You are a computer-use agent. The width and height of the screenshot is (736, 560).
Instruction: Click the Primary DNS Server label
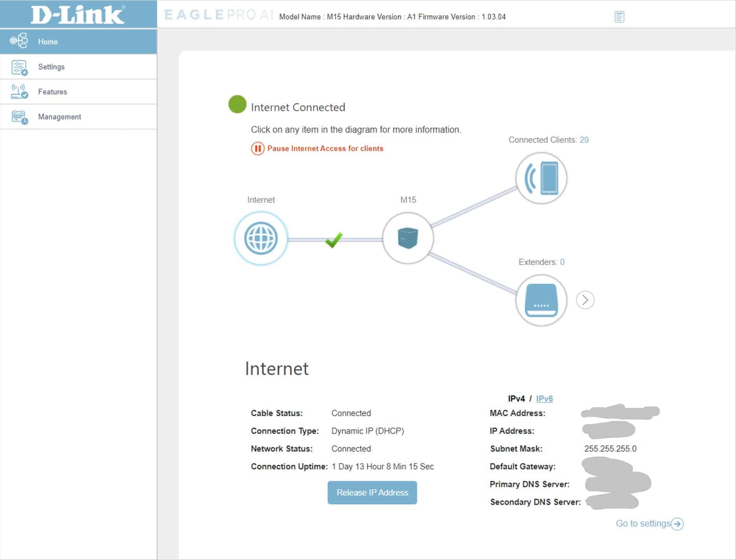pyautogui.click(x=529, y=485)
